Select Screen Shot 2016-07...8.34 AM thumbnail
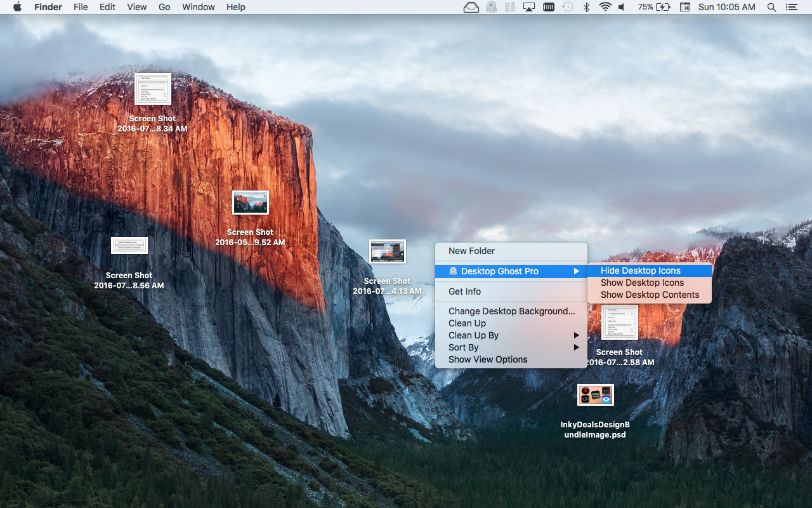The image size is (812, 508). [153, 89]
